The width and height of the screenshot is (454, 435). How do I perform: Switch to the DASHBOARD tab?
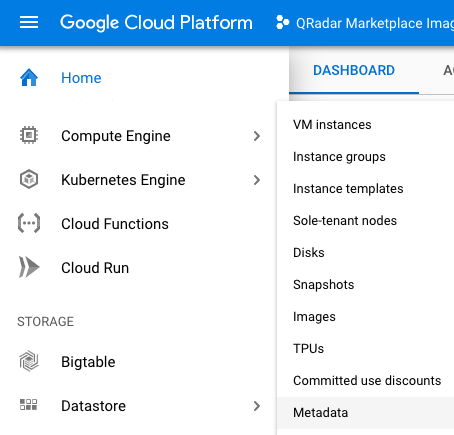coord(354,70)
